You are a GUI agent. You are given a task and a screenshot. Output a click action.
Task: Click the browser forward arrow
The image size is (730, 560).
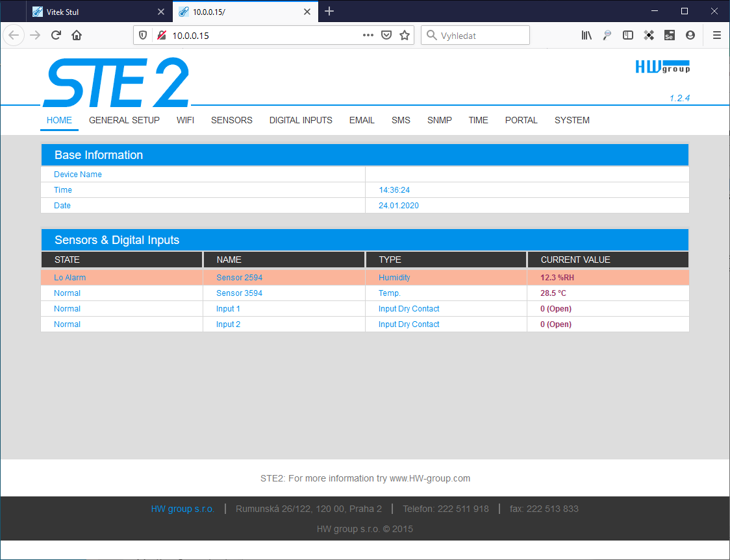click(x=35, y=35)
